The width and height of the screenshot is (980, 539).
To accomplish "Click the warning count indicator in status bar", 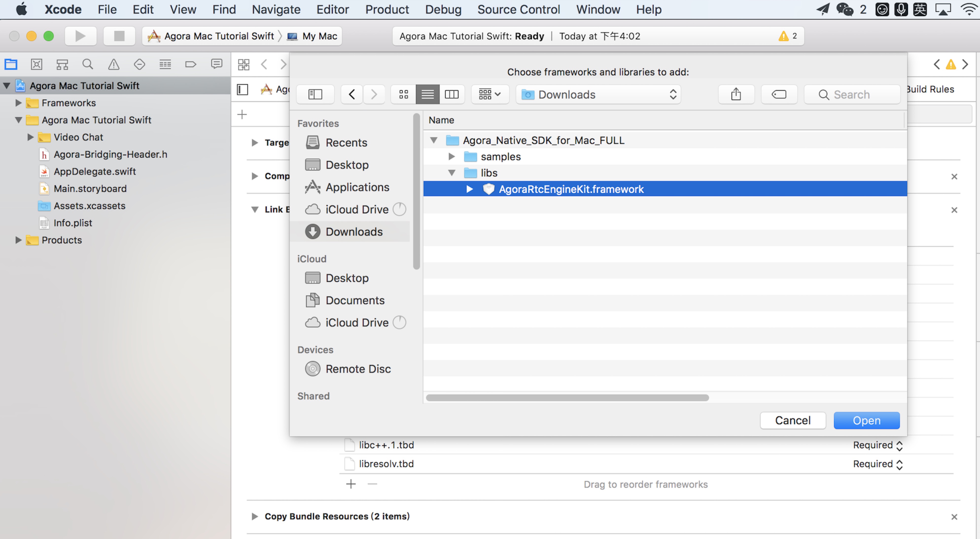I will (788, 36).
